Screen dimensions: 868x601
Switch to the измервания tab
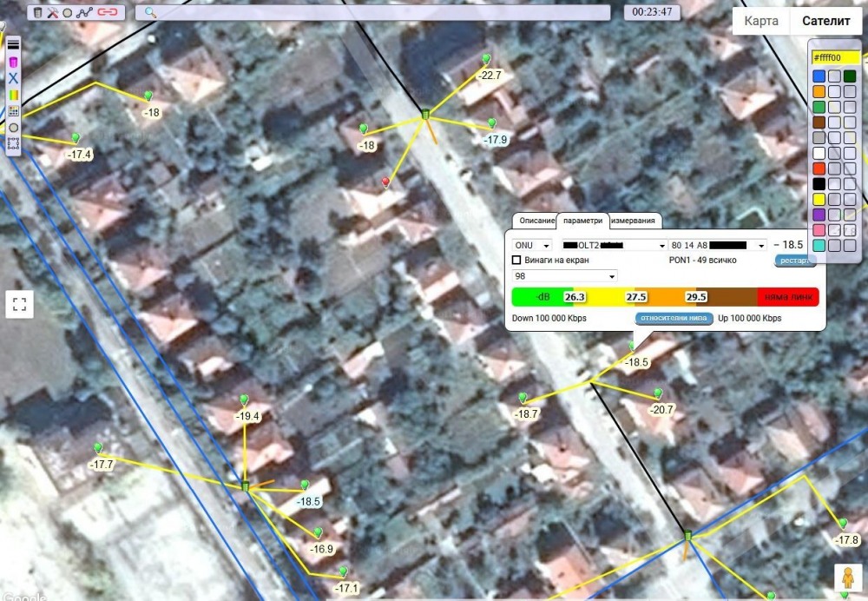(635, 221)
